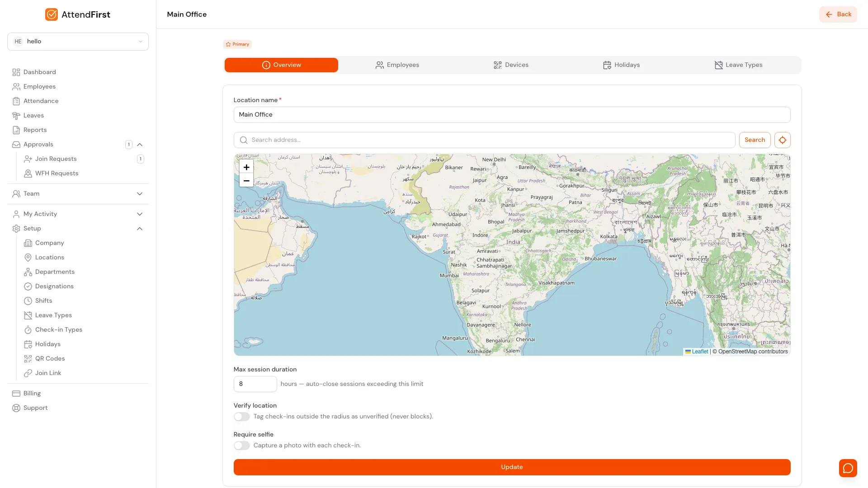Focus the Location name field

pos(512,115)
